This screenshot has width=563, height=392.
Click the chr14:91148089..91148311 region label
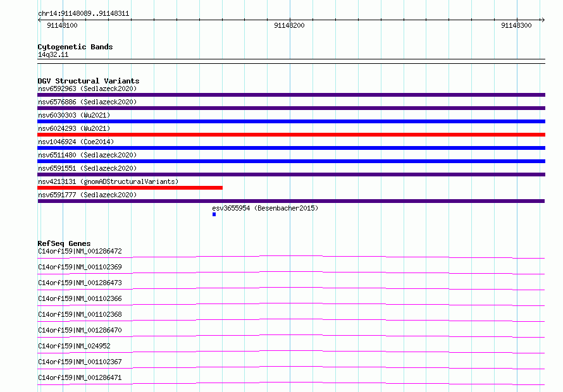coord(84,14)
